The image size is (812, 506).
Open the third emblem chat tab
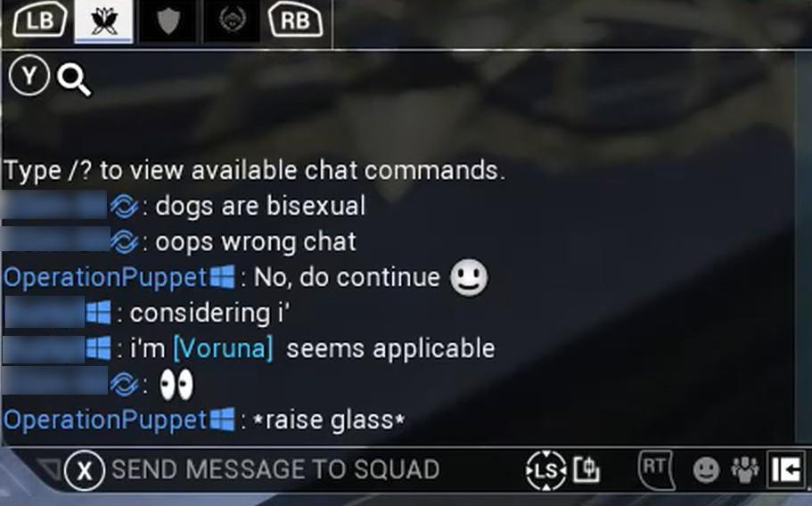point(232,21)
